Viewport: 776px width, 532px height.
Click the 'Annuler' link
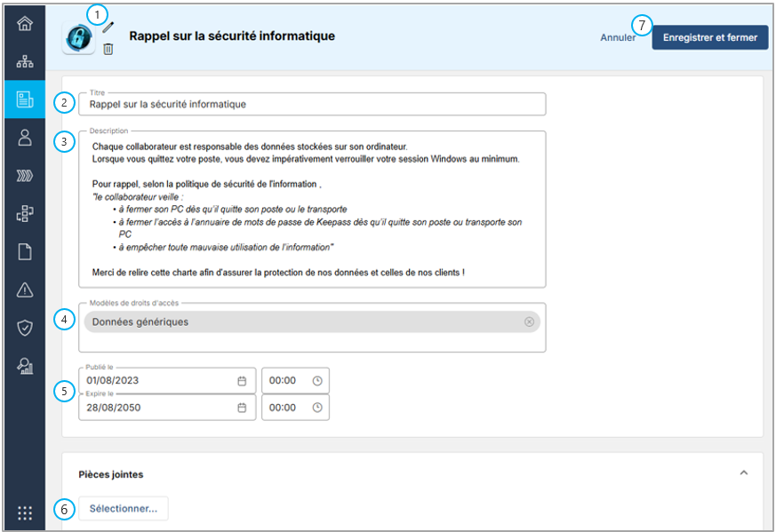(x=618, y=38)
